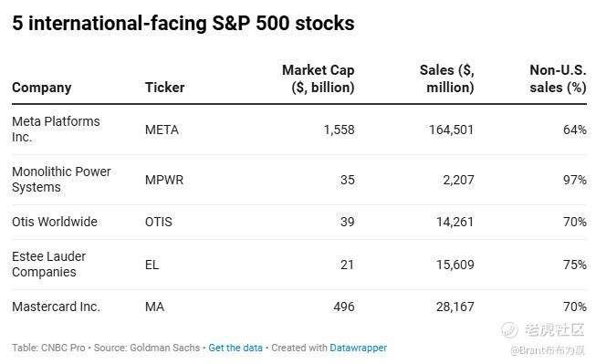Click the watermark logo icon near bottom right
The height and width of the screenshot is (364, 596).
click(x=509, y=329)
